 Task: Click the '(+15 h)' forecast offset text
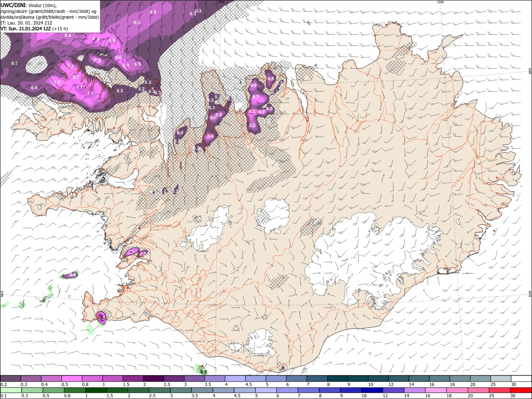click(61, 29)
